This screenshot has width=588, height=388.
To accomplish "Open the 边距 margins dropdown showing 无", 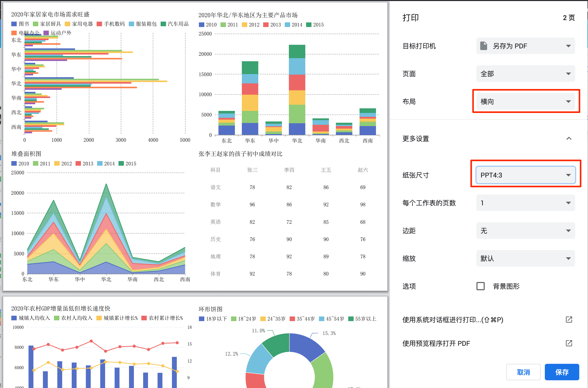I will coord(526,231).
